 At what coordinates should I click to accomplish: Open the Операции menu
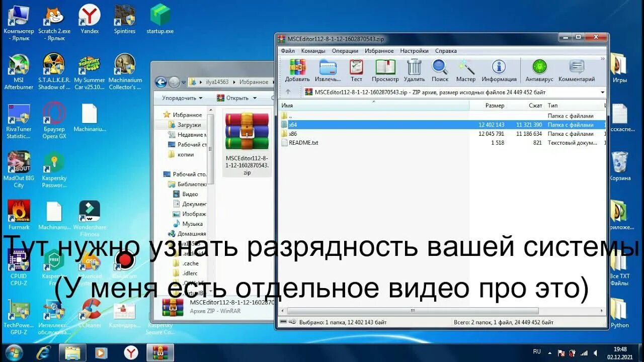[345, 51]
